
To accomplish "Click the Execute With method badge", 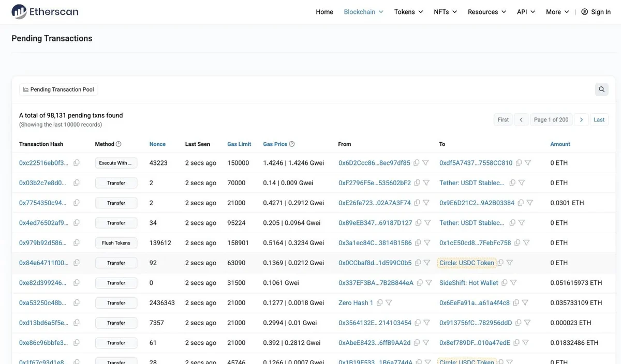I will pos(116,163).
